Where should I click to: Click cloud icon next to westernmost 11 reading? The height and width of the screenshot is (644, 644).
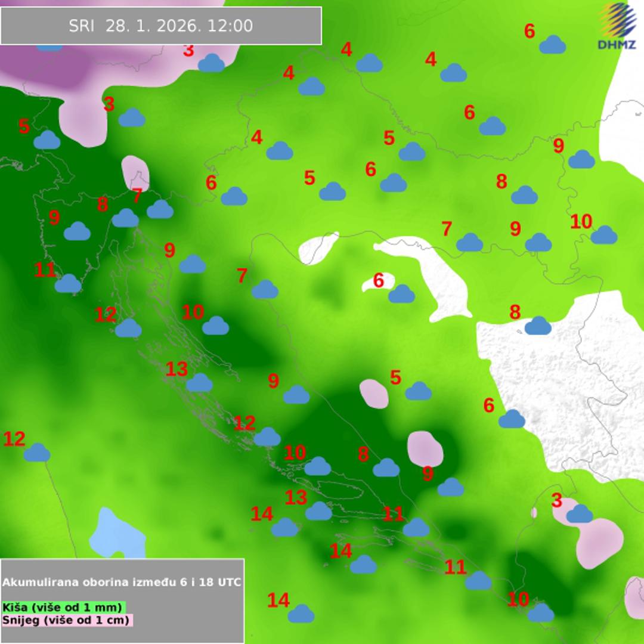(x=68, y=284)
